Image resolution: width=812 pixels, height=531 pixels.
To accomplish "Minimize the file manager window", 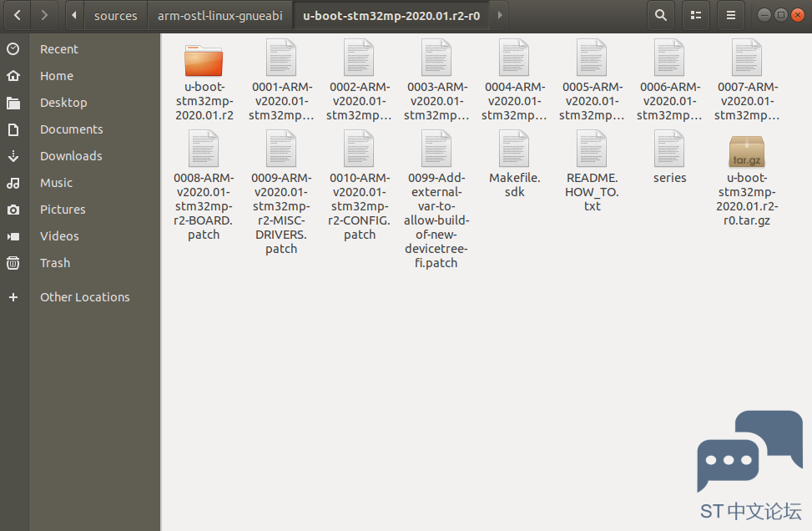I will click(x=764, y=15).
